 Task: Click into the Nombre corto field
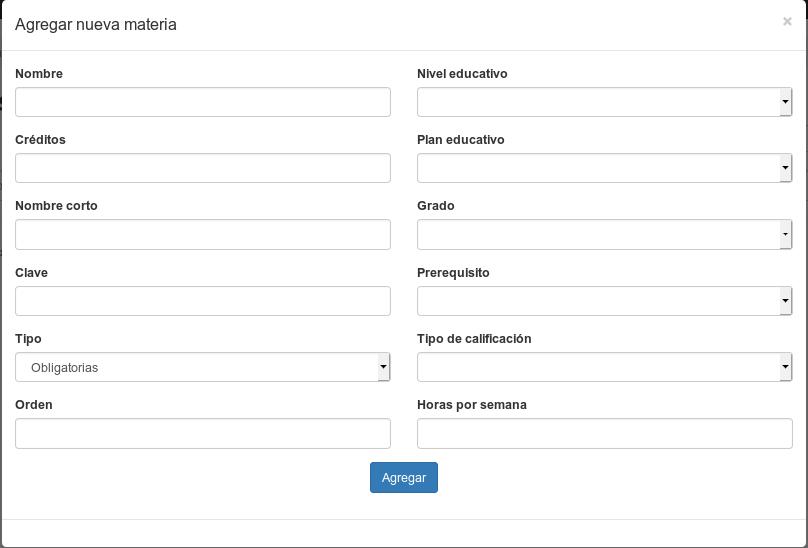coord(203,234)
